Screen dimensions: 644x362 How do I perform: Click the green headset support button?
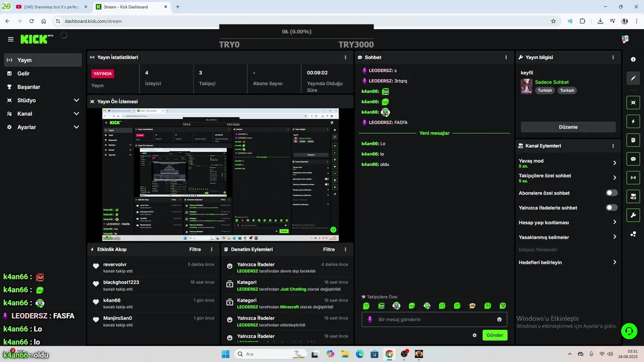(629, 330)
